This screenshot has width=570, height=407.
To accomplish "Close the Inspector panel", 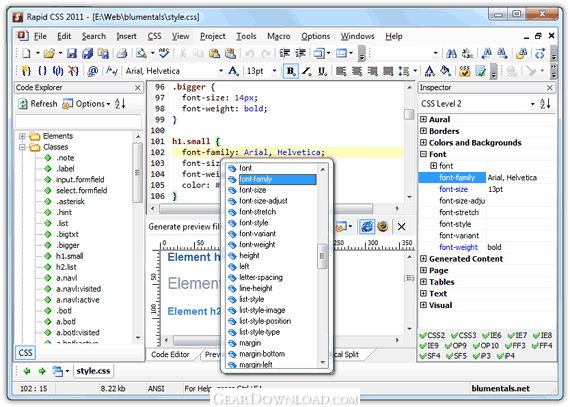I will (550, 88).
